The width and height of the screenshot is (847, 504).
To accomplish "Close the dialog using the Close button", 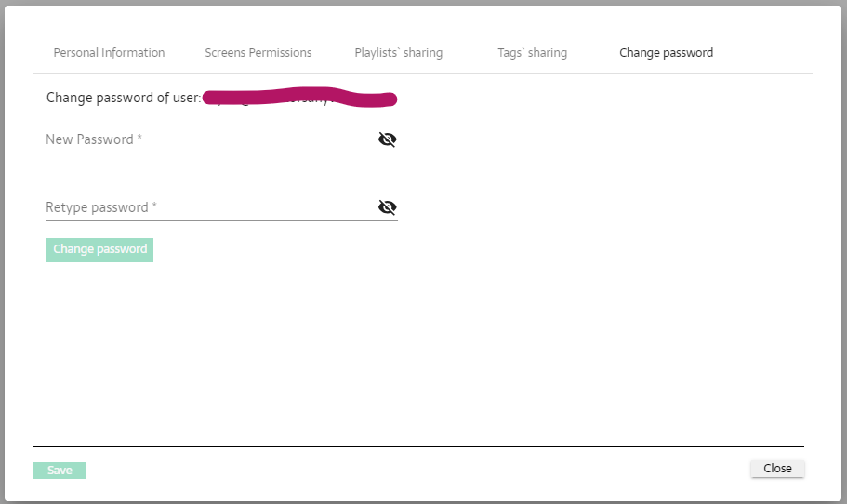I will tap(777, 469).
